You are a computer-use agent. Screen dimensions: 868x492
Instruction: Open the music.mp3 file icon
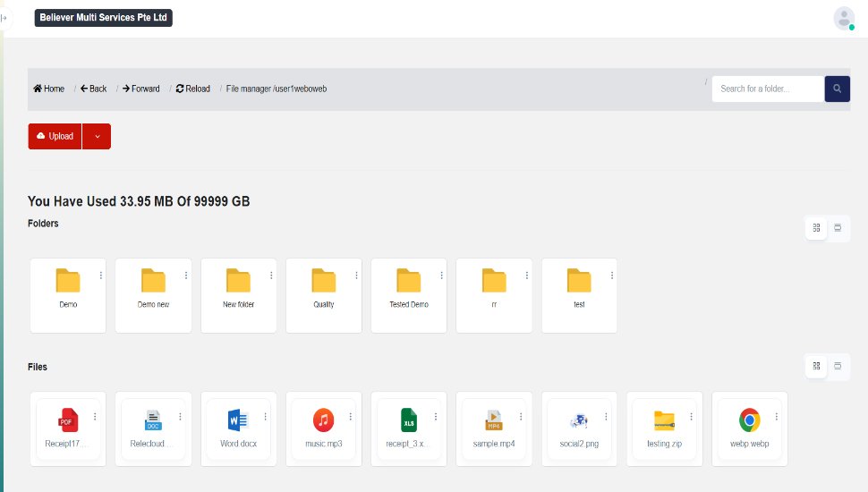click(x=323, y=420)
